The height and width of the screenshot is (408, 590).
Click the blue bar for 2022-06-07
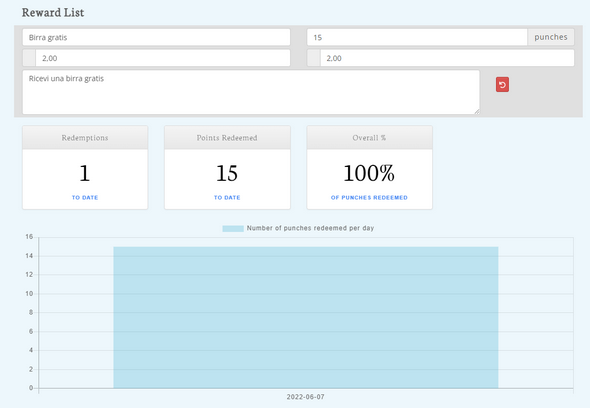[x=306, y=317]
